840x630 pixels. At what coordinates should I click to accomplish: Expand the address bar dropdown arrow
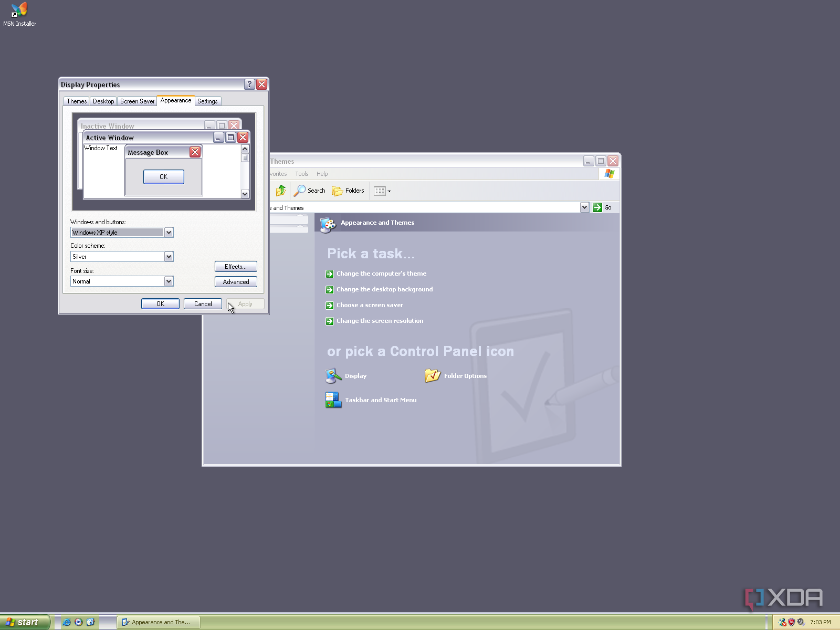584,207
